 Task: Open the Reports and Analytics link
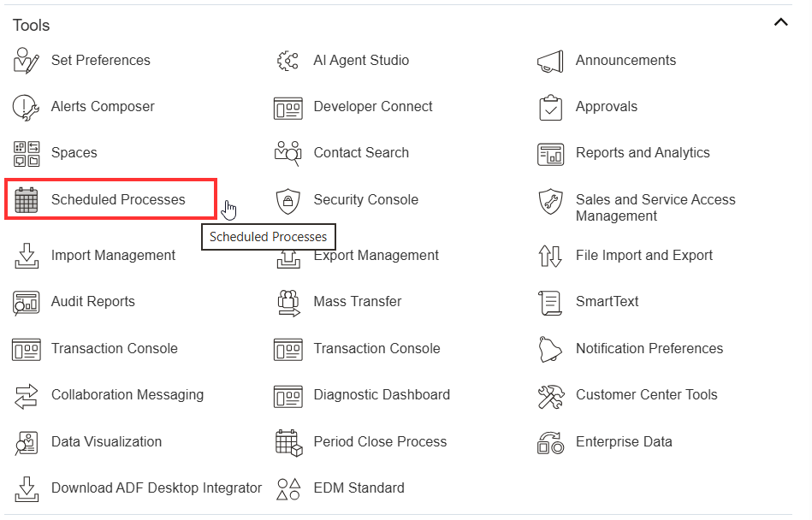click(x=642, y=153)
